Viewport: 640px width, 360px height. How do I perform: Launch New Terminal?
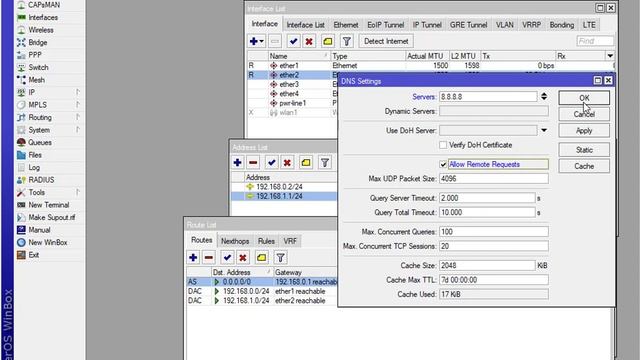click(49, 205)
